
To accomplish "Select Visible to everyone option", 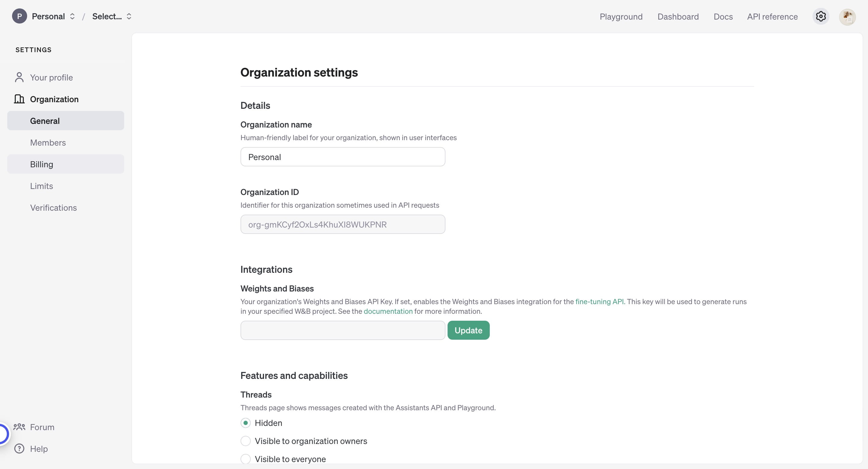I will pos(245,458).
